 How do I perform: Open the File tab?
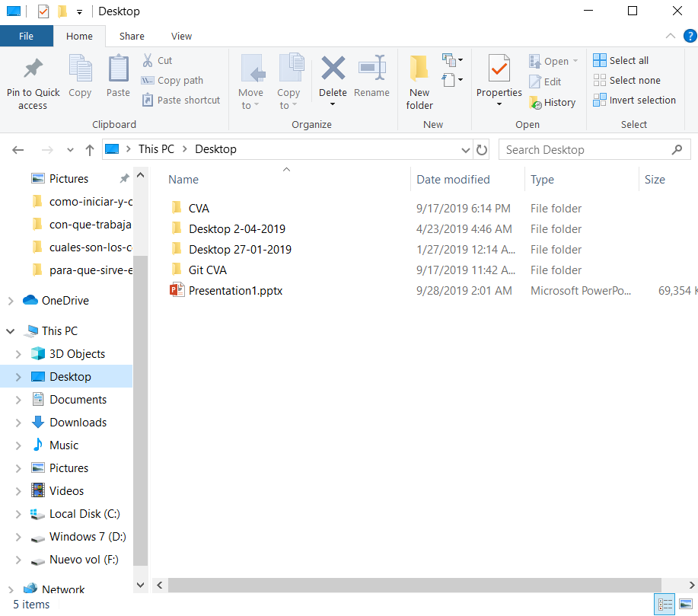pyautogui.click(x=27, y=36)
